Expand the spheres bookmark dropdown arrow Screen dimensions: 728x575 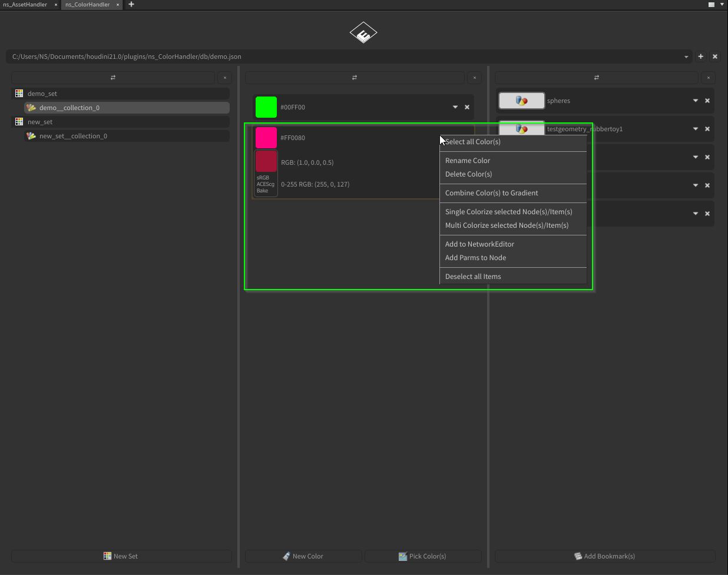695,101
